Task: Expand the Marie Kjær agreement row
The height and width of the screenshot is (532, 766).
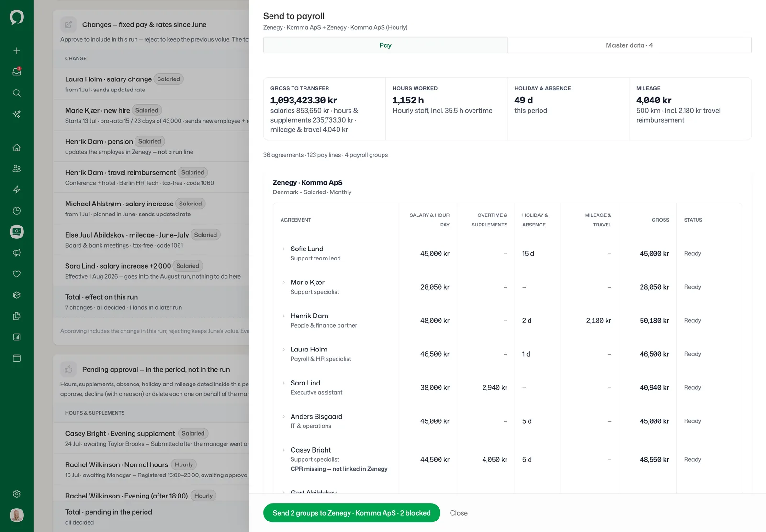Action: pyautogui.click(x=283, y=283)
